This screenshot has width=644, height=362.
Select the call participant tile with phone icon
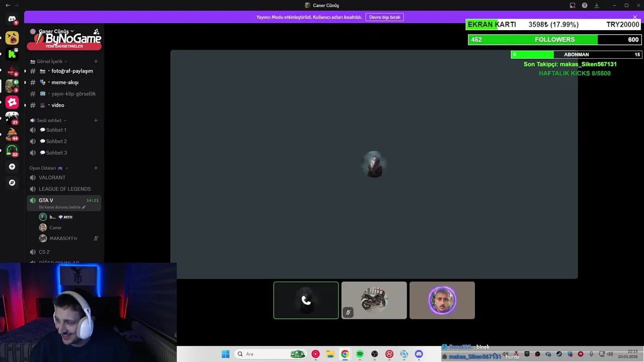(x=306, y=300)
